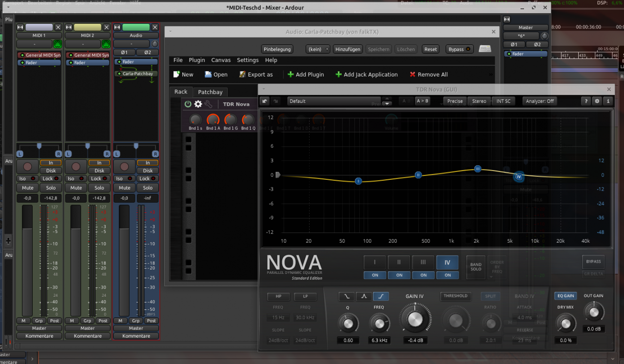Open the Default preset dropdown in Nova
Screen dimensions: 624x364
334,101
